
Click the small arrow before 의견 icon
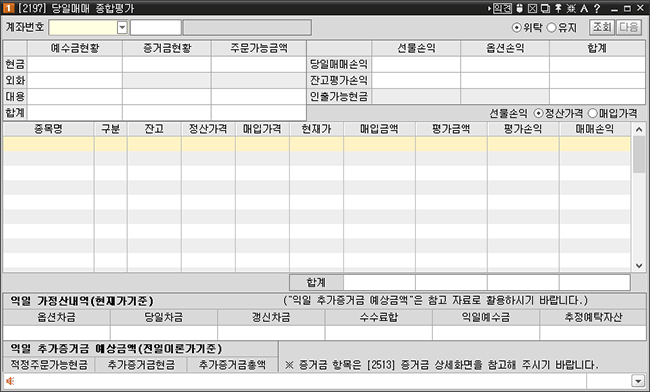(490, 8)
